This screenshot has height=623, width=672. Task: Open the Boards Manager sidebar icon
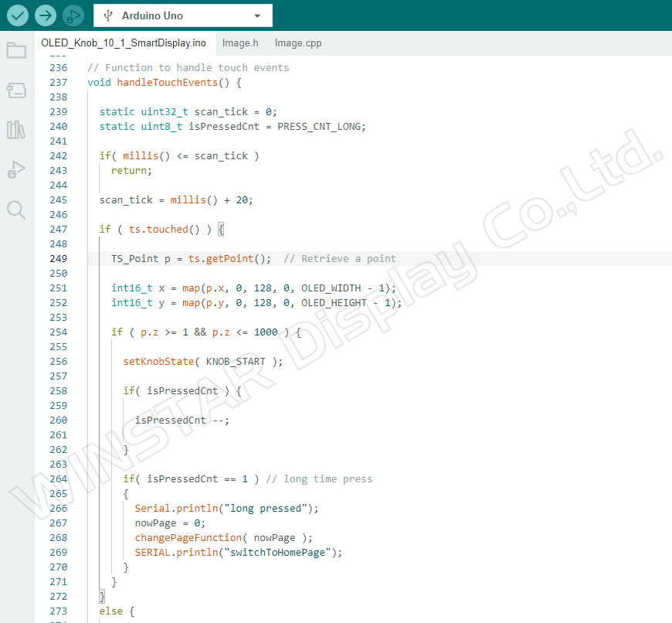point(17,90)
